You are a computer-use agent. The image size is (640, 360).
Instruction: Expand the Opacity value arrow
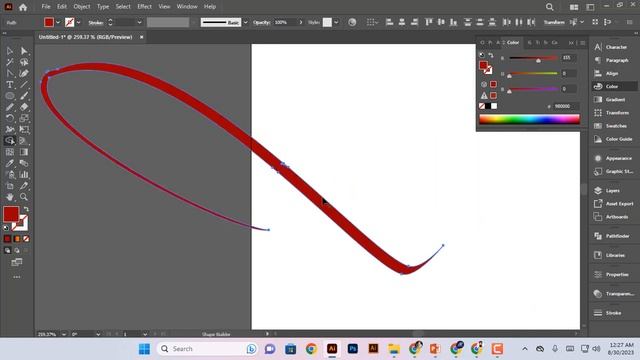[x=301, y=22]
